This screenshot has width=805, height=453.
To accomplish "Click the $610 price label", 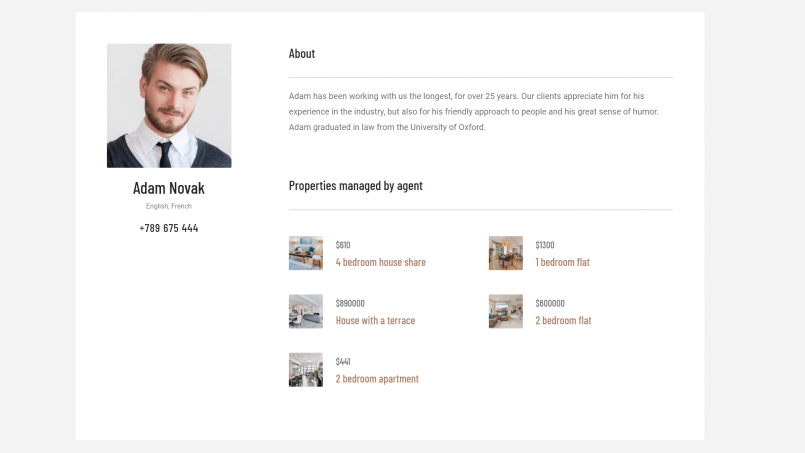I will coord(343,245).
